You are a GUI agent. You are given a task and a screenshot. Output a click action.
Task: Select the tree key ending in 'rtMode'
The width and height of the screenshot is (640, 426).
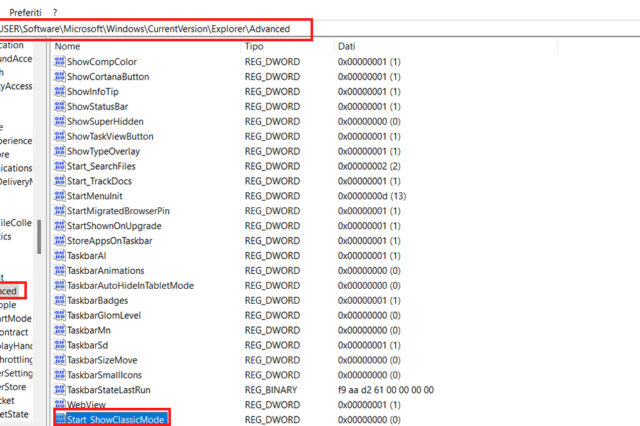coord(16,318)
